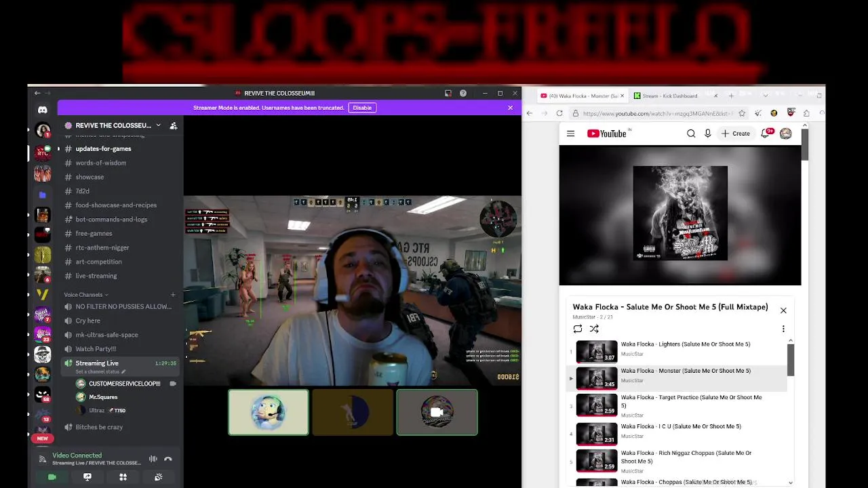This screenshot has width=868, height=488.
Task: Open a new browser tab
Action: (732, 96)
